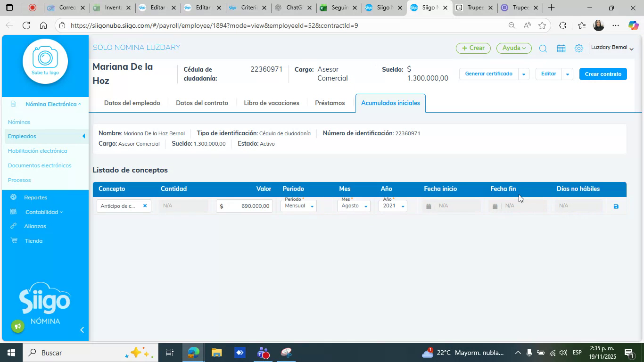Screen dimensions: 644x362
Task: Refresh the browser page
Action: (x=26, y=25)
